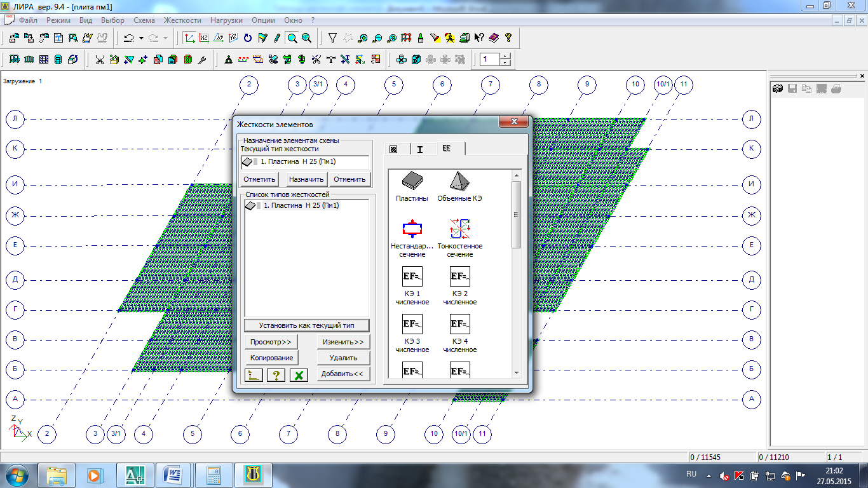Click the Назначить button
Screen dimensions: 868x488
pos(306,179)
